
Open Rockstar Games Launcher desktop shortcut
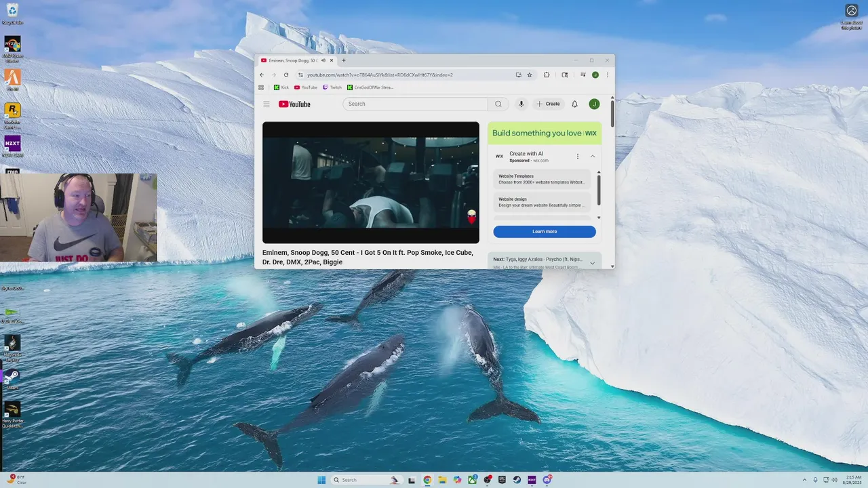[x=12, y=115]
